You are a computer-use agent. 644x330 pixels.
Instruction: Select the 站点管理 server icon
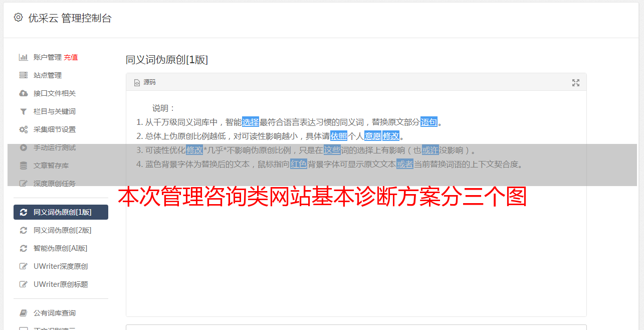pos(23,75)
